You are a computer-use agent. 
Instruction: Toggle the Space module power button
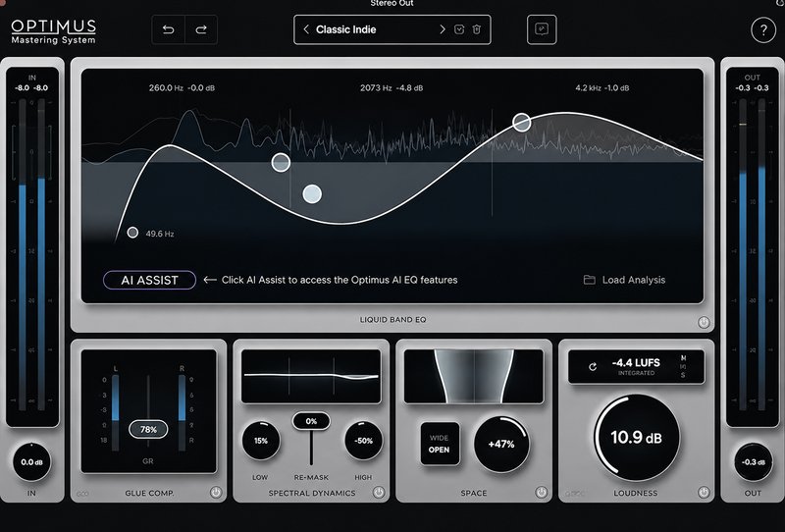click(542, 492)
